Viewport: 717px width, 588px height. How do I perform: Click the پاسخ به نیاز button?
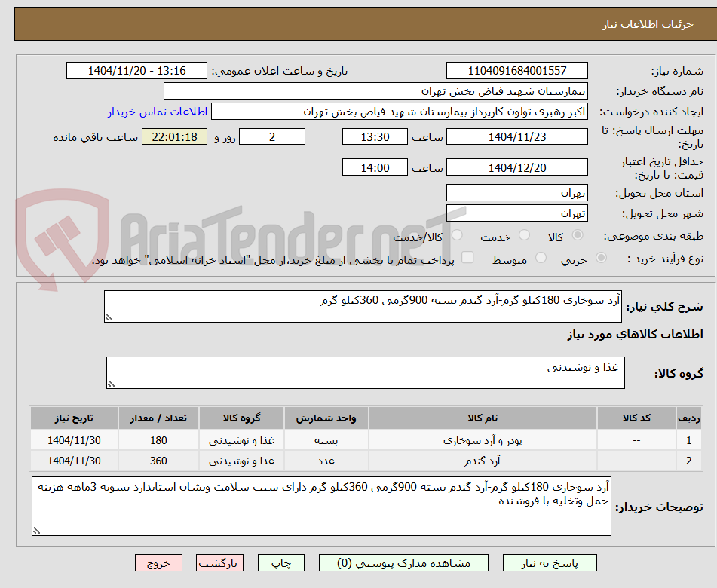click(550, 563)
